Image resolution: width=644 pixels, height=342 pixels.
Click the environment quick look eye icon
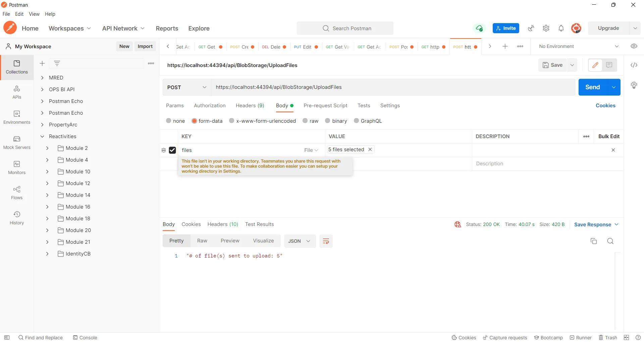pyautogui.click(x=634, y=46)
